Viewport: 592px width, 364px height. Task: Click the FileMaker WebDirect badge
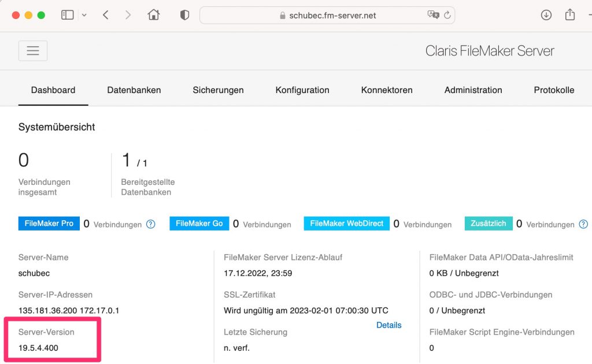[x=347, y=223]
